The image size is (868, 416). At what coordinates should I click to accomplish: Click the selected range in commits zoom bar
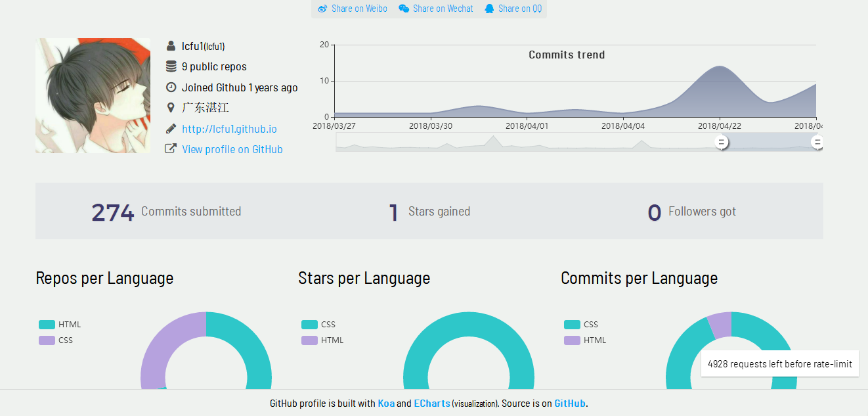point(769,141)
